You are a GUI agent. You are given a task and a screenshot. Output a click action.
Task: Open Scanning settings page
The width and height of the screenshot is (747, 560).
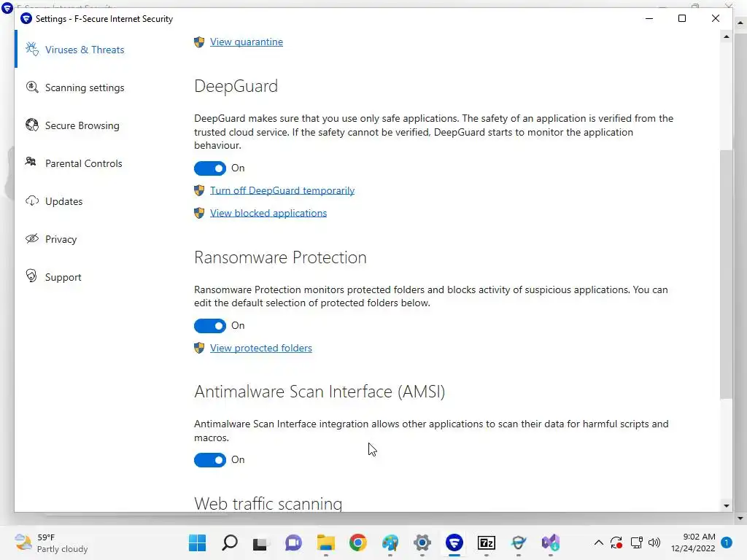pyautogui.click(x=85, y=87)
